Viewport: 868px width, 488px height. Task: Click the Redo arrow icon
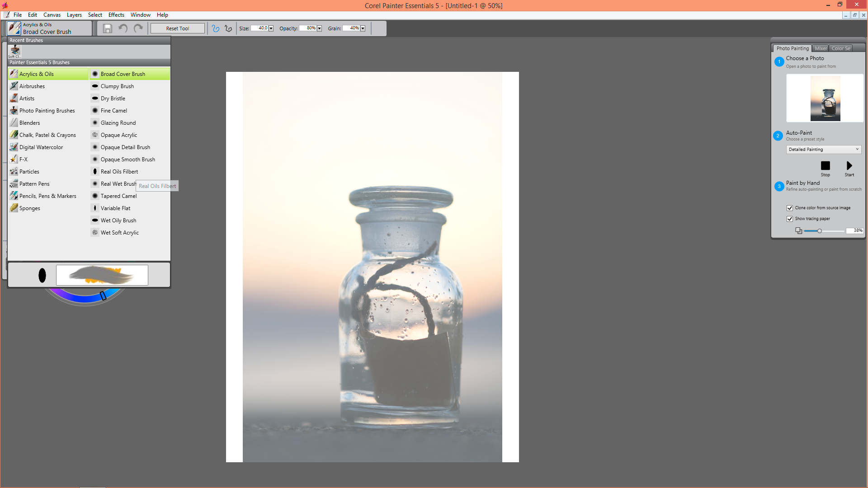coord(138,28)
